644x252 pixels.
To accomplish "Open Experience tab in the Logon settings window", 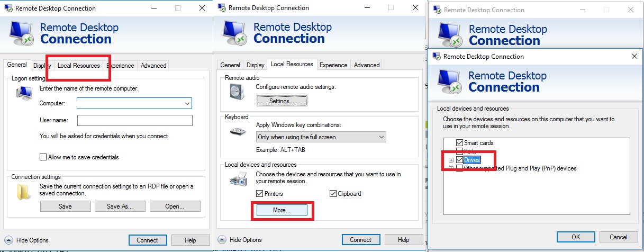I will (x=120, y=66).
